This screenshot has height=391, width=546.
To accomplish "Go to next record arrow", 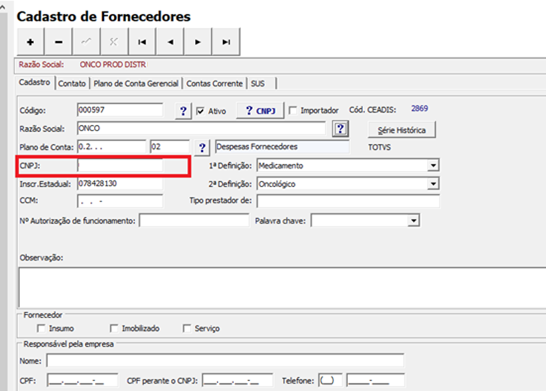I will click(x=198, y=42).
